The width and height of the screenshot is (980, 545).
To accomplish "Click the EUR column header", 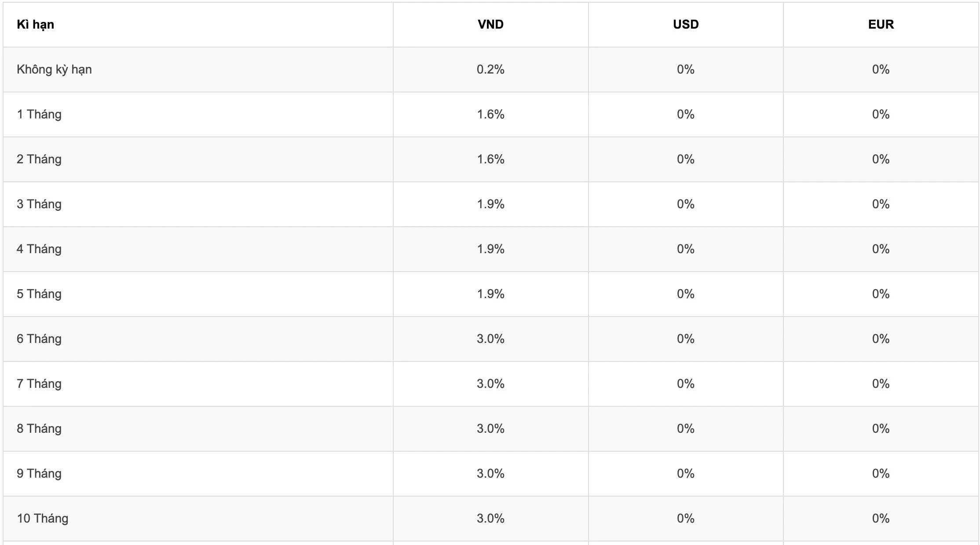I will (881, 25).
